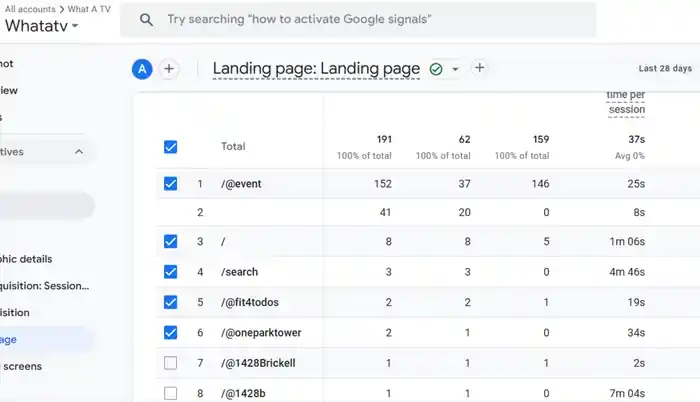The width and height of the screenshot is (700, 402).
Task: Add a filter using plus after title
Action: click(x=479, y=68)
